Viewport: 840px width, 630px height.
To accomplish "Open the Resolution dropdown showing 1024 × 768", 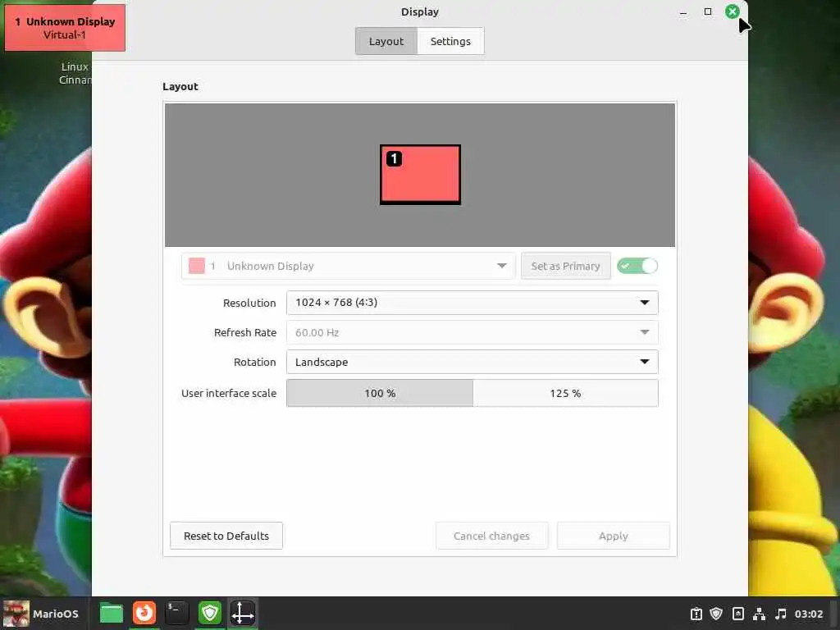I will (472, 303).
